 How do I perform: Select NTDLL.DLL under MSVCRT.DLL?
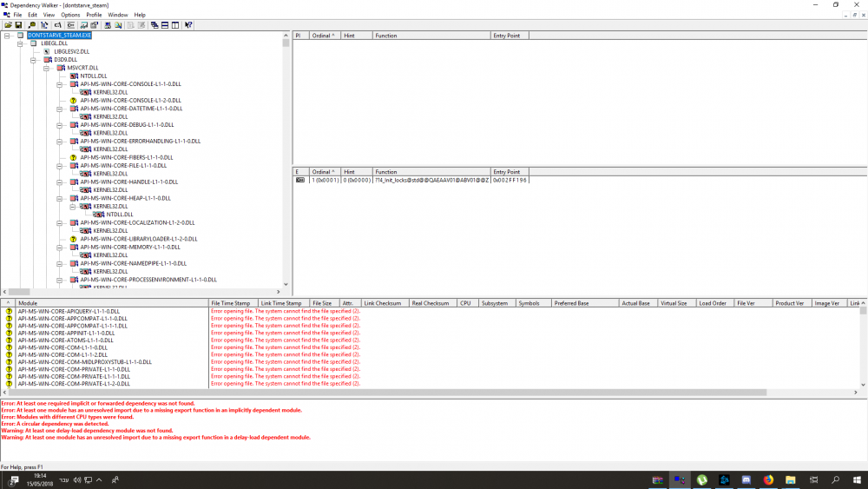click(94, 76)
